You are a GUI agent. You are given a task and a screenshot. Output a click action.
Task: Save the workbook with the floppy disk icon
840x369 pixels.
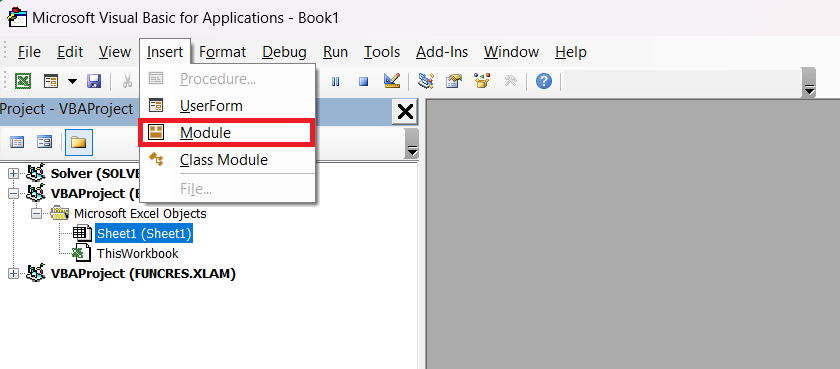[x=94, y=81]
